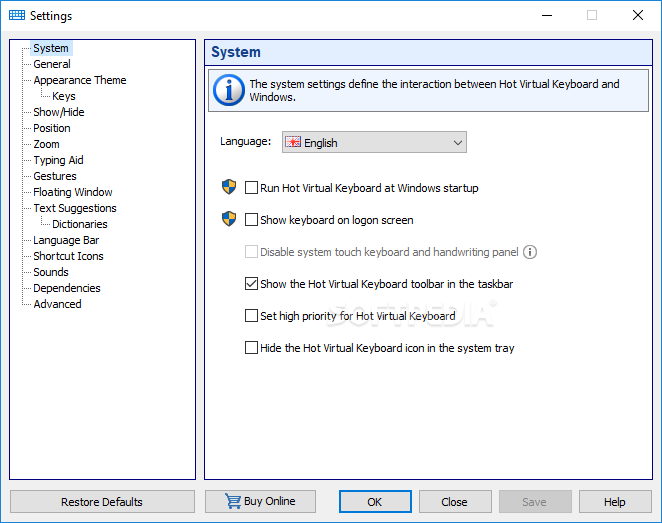Enable Set high priority for Hot Virtual Keyboard
662x523 pixels.
tap(251, 316)
